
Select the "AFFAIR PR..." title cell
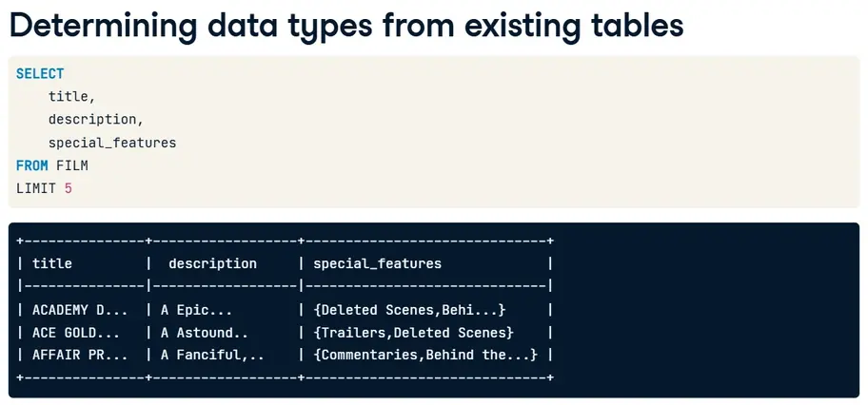coord(79,355)
